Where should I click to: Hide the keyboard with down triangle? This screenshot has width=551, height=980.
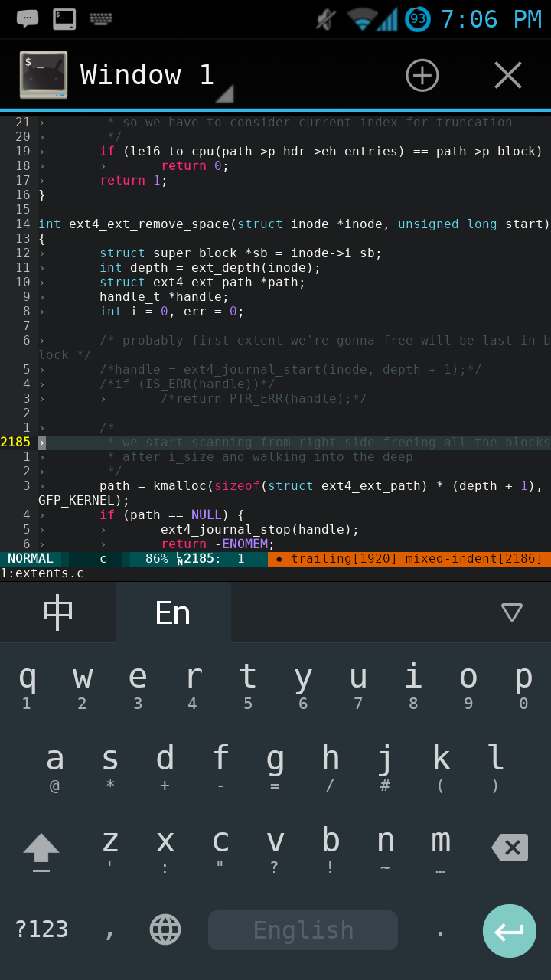tap(511, 612)
